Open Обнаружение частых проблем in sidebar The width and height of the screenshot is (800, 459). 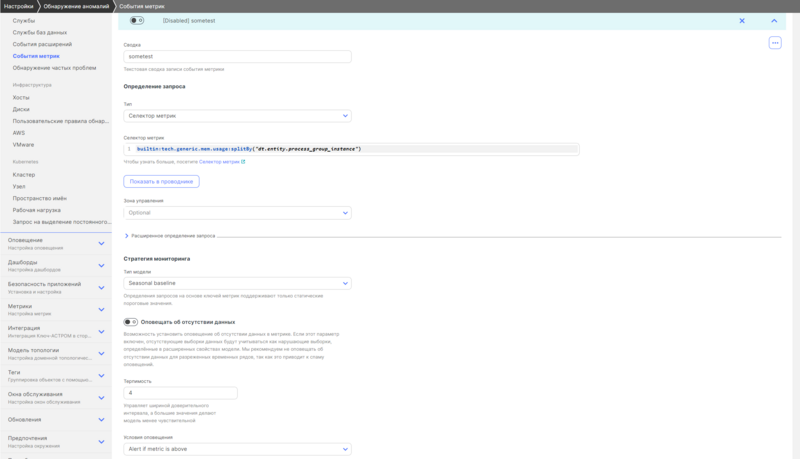(x=54, y=68)
